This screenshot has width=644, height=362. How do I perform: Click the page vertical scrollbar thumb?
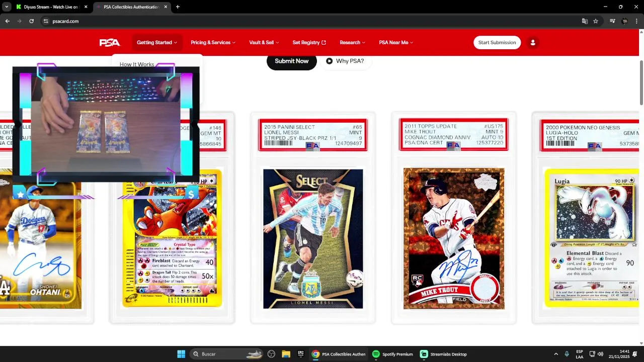coord(641,83)
